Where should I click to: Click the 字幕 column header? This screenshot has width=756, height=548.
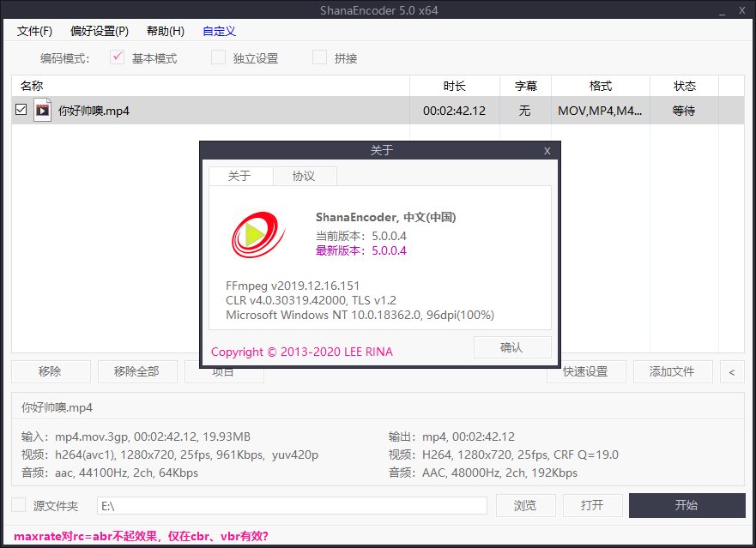(x=525, y=86)
